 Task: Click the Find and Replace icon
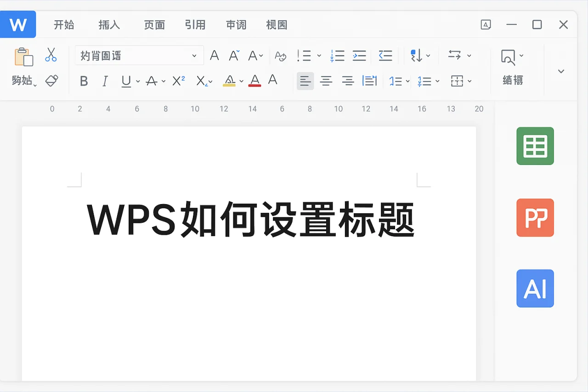[x=508, y=55]
